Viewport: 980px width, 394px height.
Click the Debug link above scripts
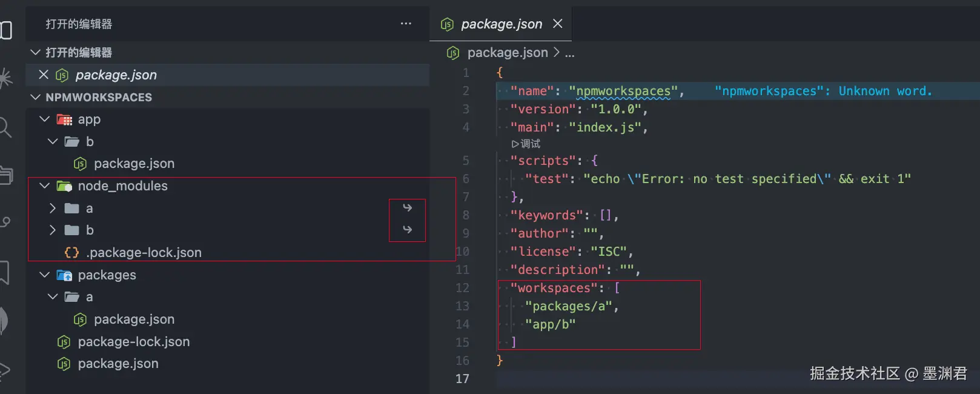click(x=526, y=144)
